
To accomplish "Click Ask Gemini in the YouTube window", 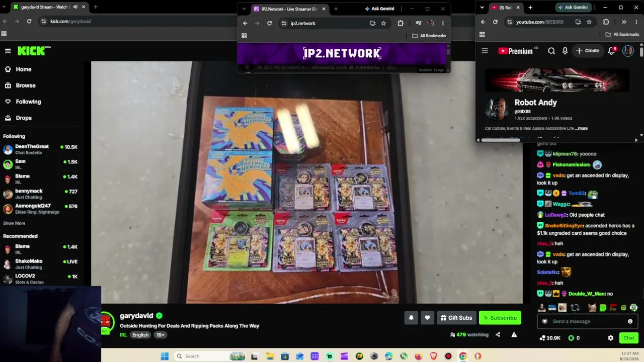I will point(573,8).
